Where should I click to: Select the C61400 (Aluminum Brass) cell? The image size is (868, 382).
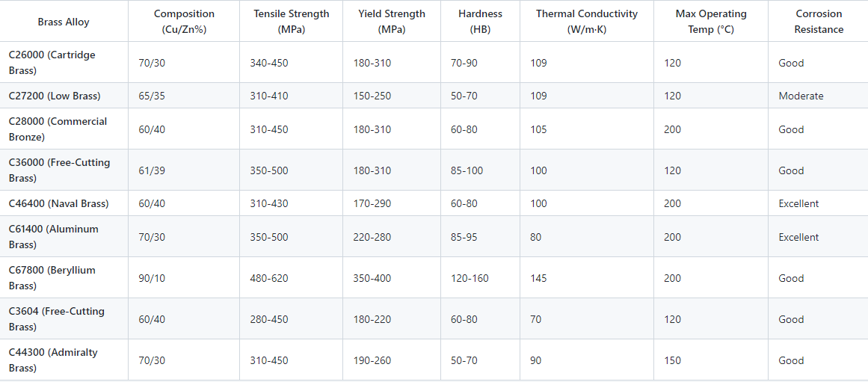[x=53, y=237]
